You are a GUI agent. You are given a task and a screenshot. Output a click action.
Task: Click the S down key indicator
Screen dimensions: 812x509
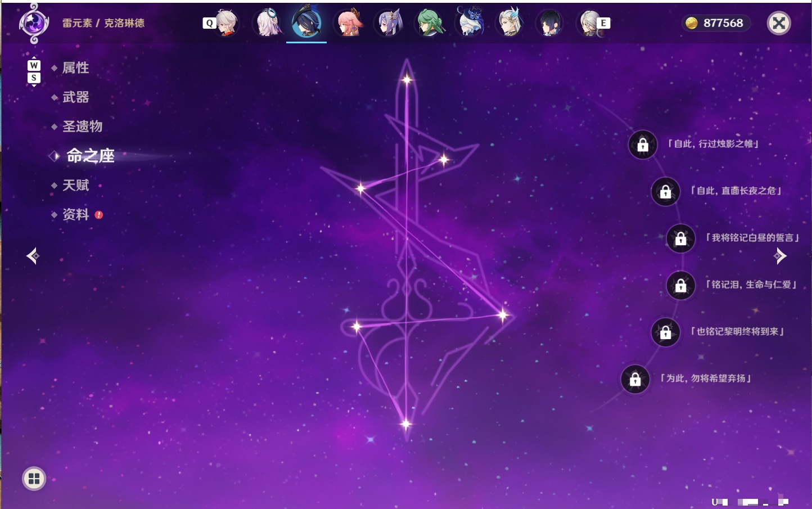click(x=34, y=78)
